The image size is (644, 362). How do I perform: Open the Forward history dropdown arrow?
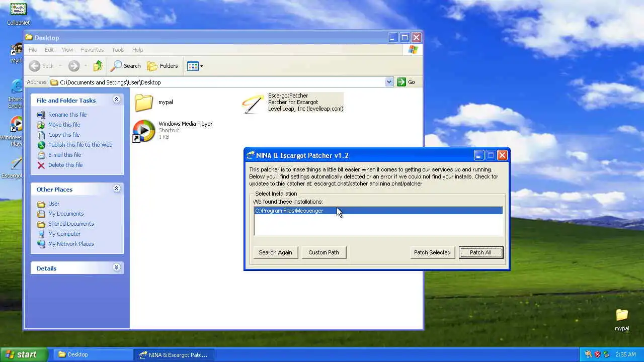(85, 66)
